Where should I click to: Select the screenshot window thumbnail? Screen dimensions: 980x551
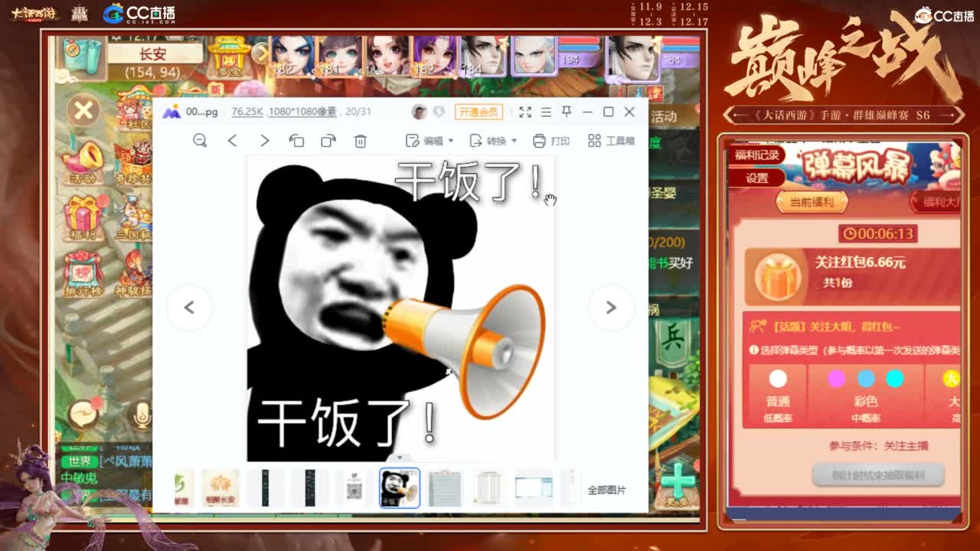point(534,488)
